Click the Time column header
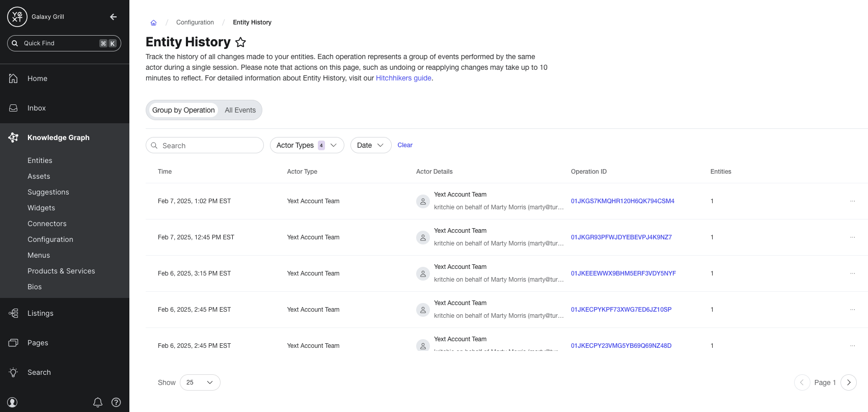 [165, 172]
